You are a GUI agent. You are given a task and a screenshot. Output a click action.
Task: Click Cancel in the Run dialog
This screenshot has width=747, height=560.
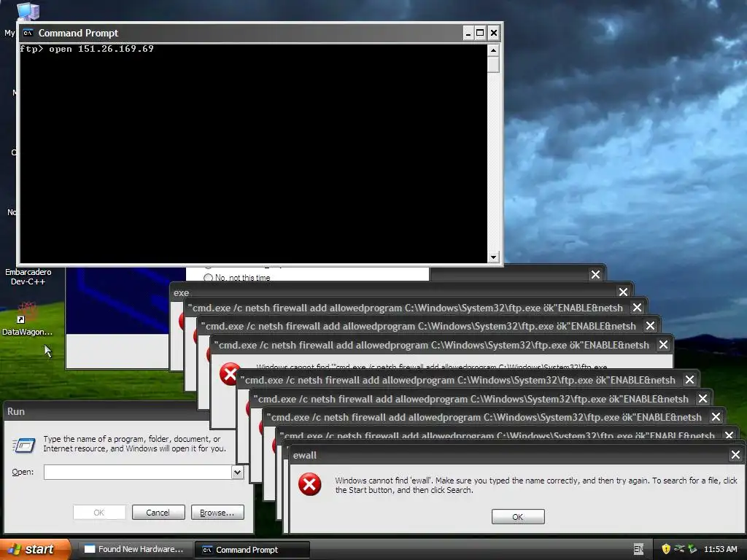pos(158,513)
